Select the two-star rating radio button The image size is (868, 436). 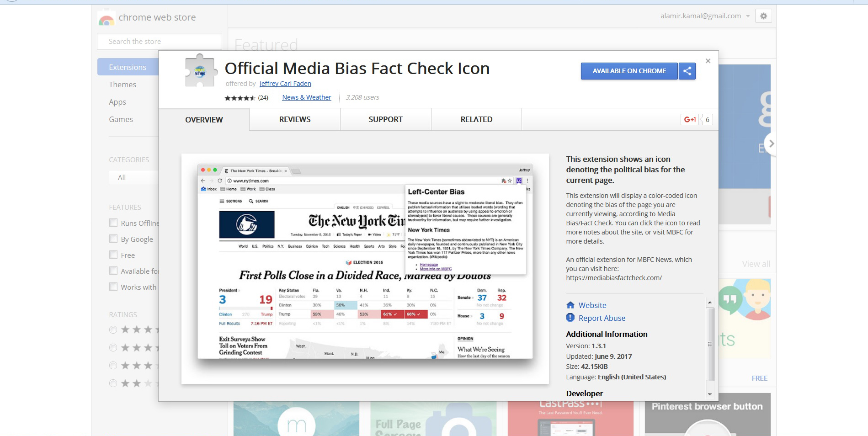pos(113,383)
